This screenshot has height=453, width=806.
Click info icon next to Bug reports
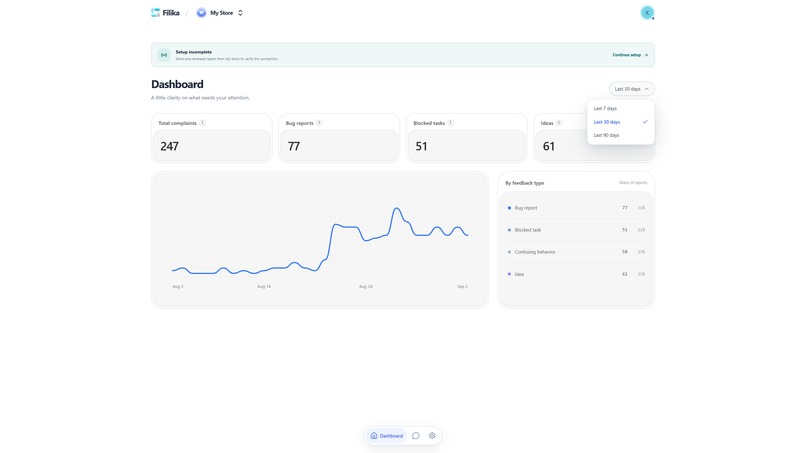coord(319,123)
